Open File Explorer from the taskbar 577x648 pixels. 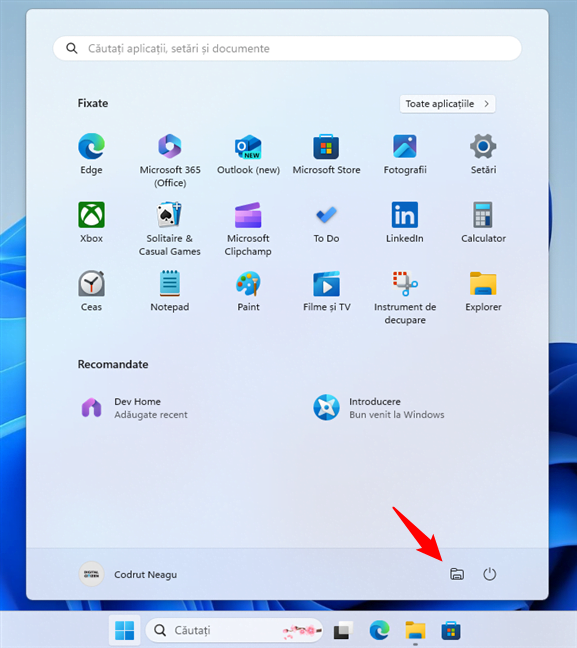tap(415, 630)
